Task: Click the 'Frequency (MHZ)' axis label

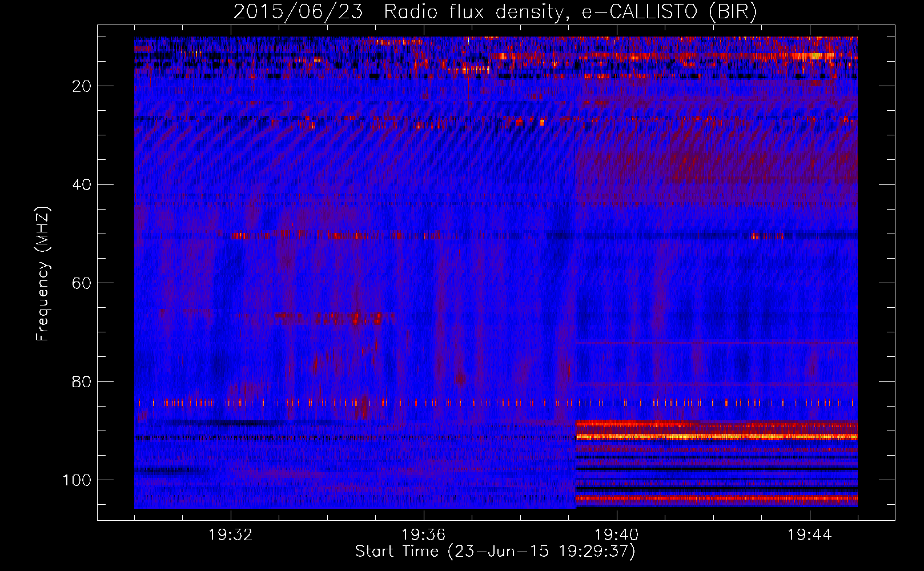Action: [x=43, y=274]
